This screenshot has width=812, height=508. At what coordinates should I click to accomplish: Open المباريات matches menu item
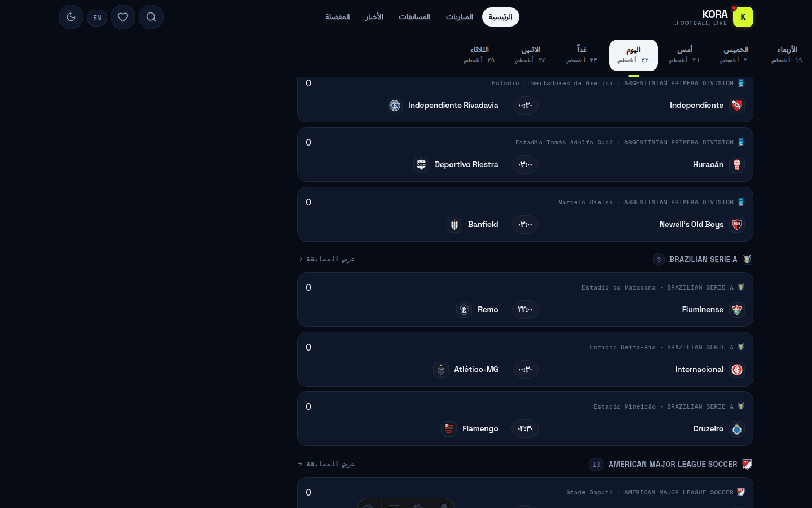tap(460, 17)
